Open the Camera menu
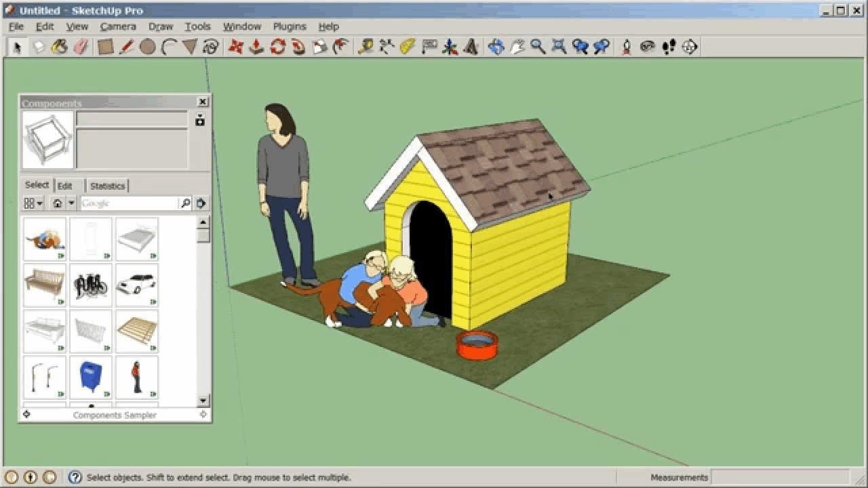Viewport: 868px width, 488px height. [118, 26]
